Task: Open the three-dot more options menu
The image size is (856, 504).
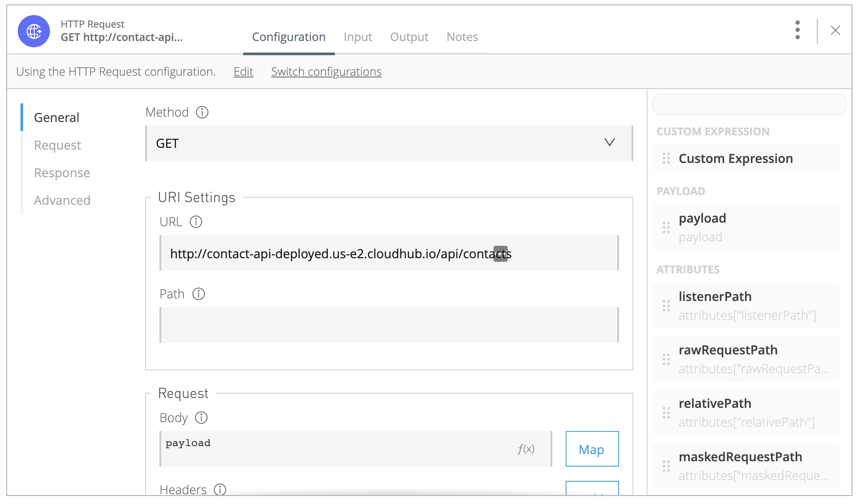Action: [x=798, y=30]
